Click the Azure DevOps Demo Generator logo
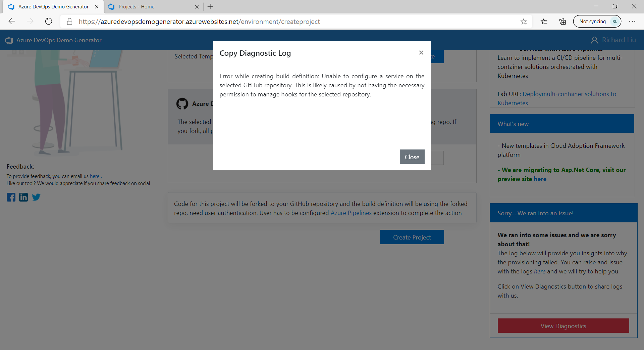This screenshot has height=350, width=644. (x=9, y=40)
